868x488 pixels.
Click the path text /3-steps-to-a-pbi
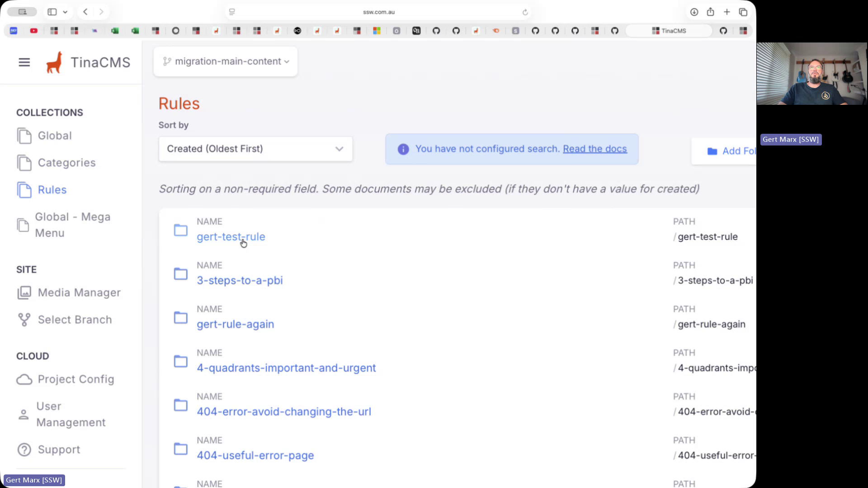(713, 281)
